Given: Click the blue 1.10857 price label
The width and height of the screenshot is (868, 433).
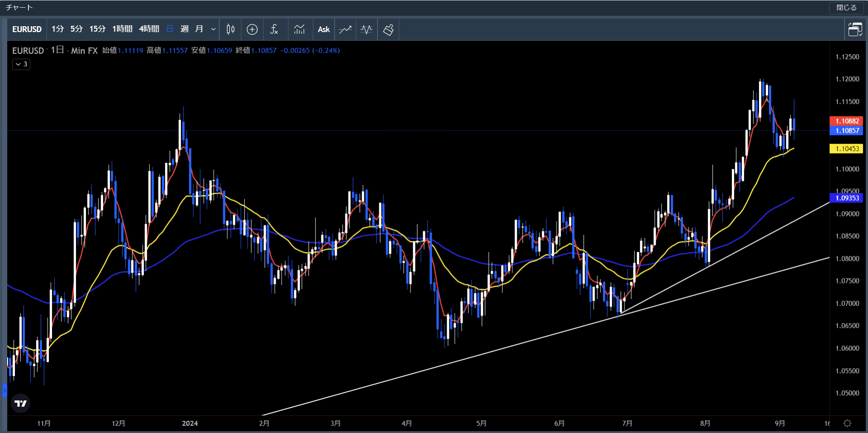Looking at the screenshot, I should pyautogui.click(x=846, y=131).
